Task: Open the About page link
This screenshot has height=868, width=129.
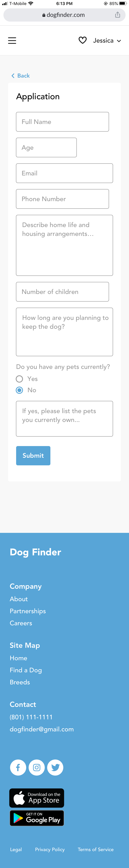Action: [x=19, y=599]
